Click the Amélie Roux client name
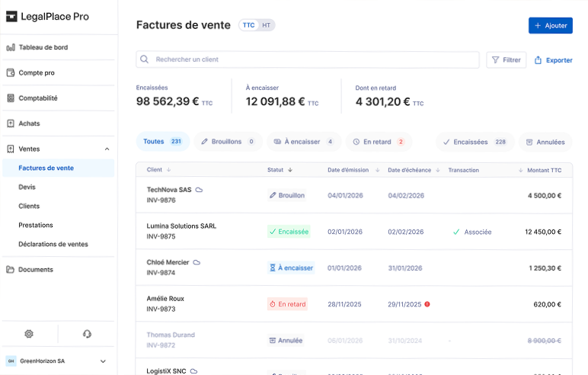 point(165,299)
